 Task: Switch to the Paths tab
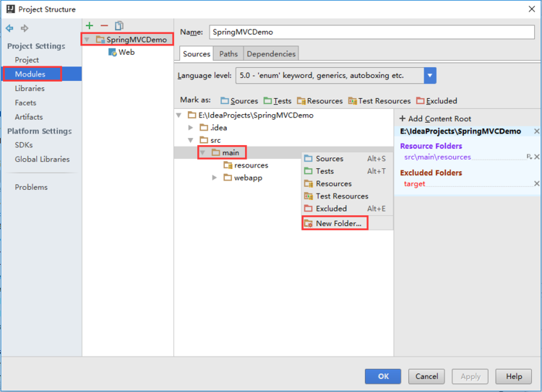[228, 54]
